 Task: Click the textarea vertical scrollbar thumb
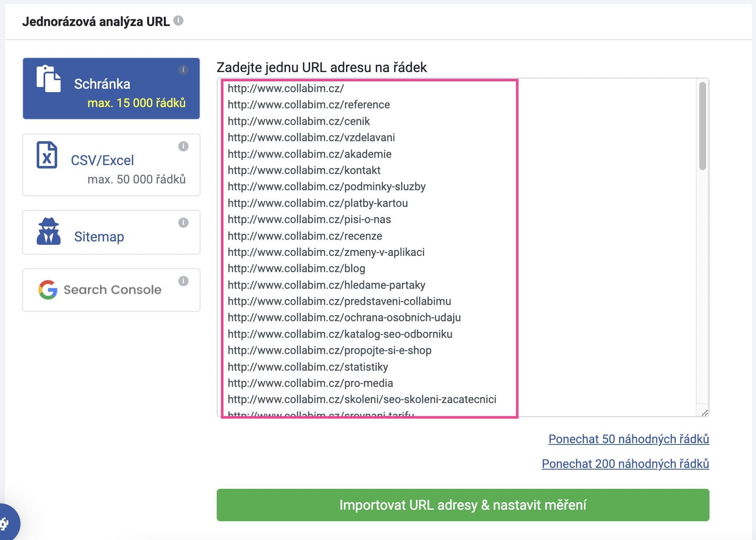[x=703, y=126]
